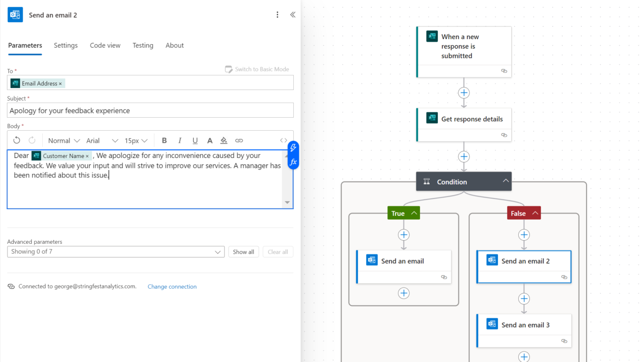Click the Clear all button
Image resolution: width=644 pixels, height=362 pixels.
point(278,252)
